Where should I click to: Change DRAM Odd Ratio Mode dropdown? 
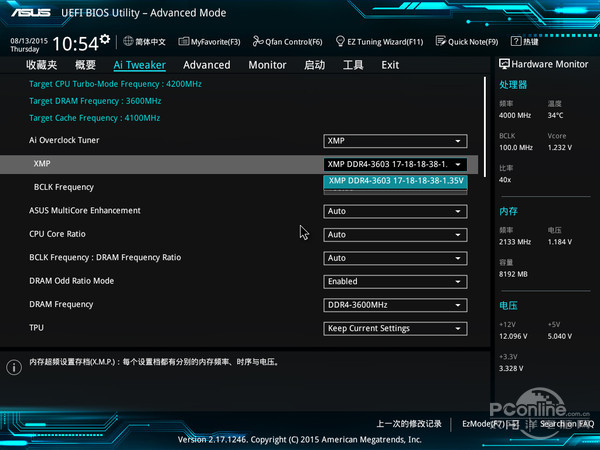[395, 282]
